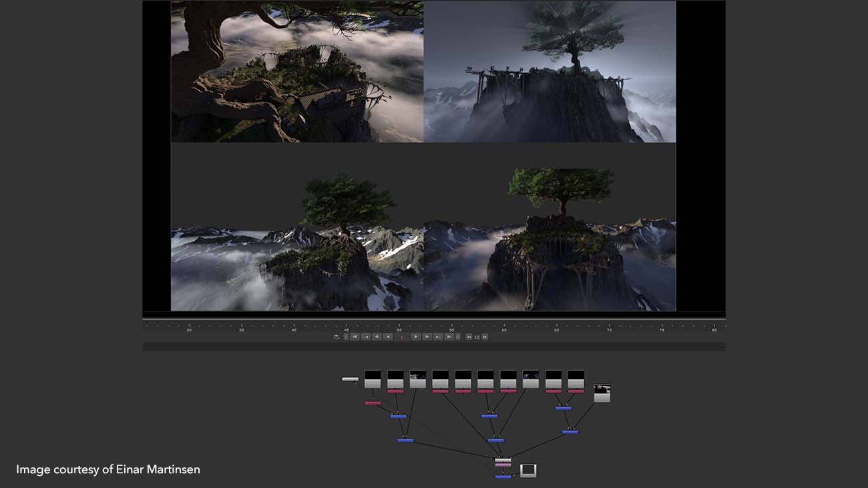Skip backward by the frame increment
The image size is (868, 488).
(469, 337)
